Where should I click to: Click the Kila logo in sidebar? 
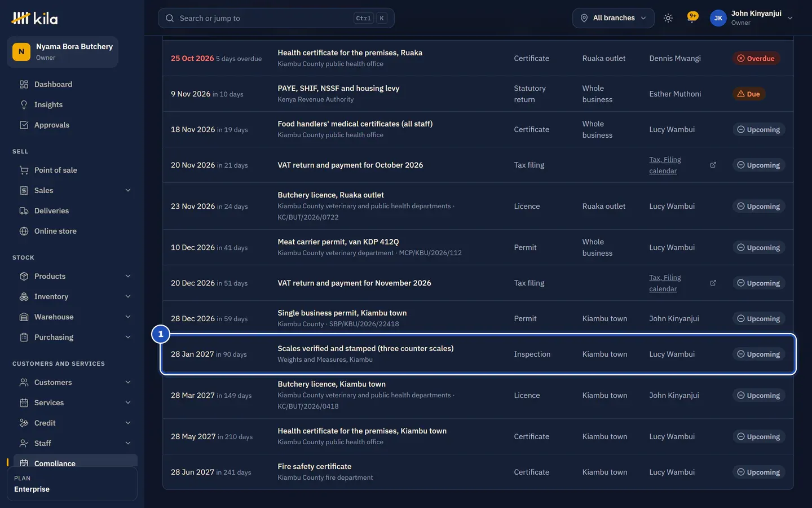(34, 18)
